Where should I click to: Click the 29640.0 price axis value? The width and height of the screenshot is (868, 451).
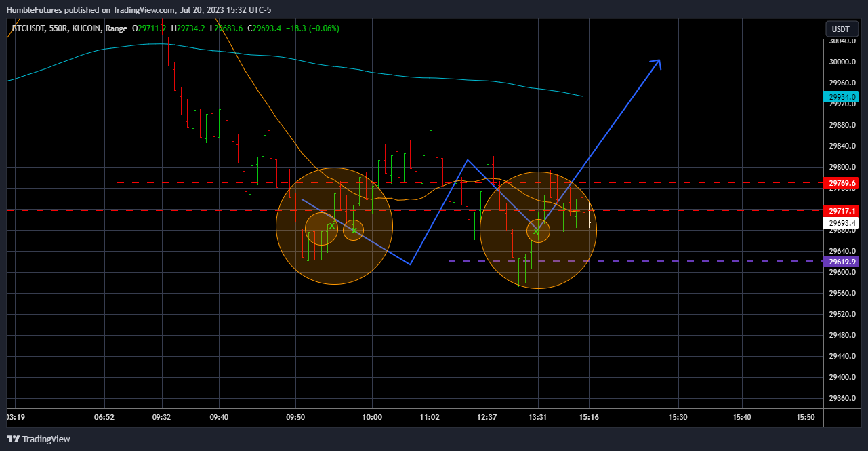coord(843,251)
